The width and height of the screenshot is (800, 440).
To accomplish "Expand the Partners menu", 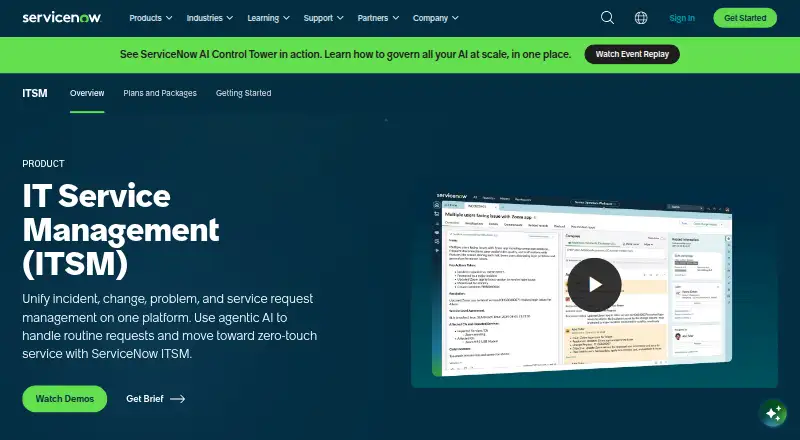I will [x=378, y=18].
